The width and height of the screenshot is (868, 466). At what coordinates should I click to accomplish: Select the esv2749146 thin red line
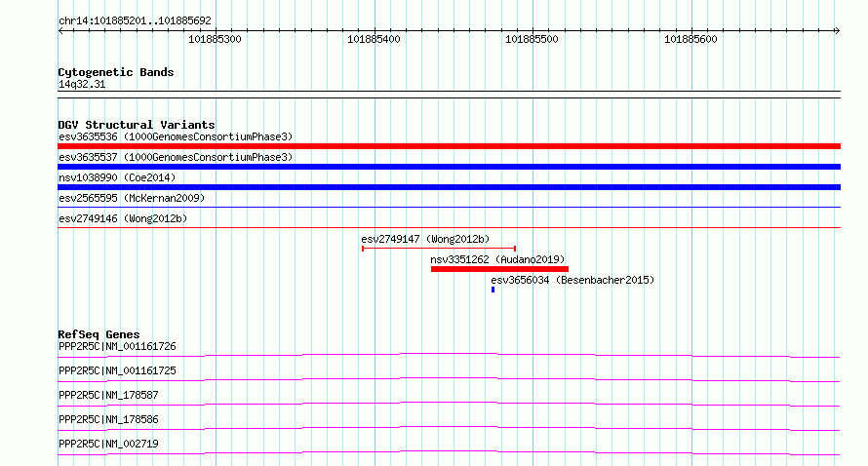click(449, 227)
